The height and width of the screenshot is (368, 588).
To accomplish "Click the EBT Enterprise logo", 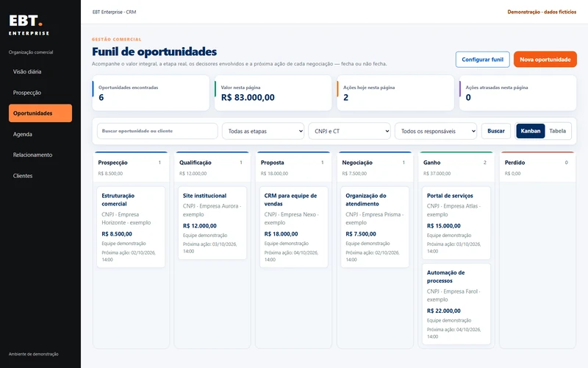I will point(29,25).
